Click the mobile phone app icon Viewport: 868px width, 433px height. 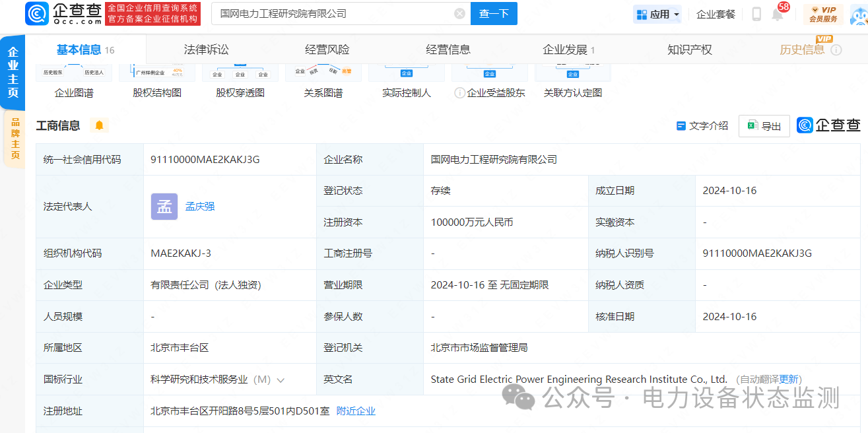[x=756, y=14]
